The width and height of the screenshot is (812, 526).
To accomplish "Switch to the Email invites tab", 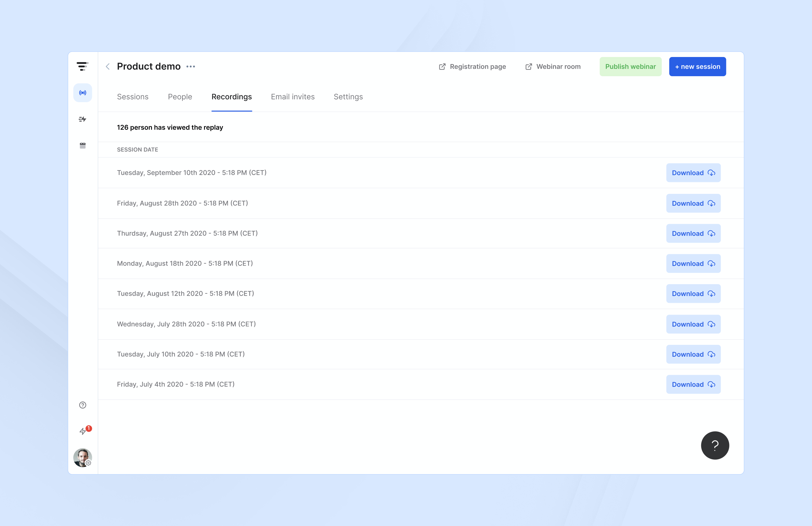I will tap(293, 97).
